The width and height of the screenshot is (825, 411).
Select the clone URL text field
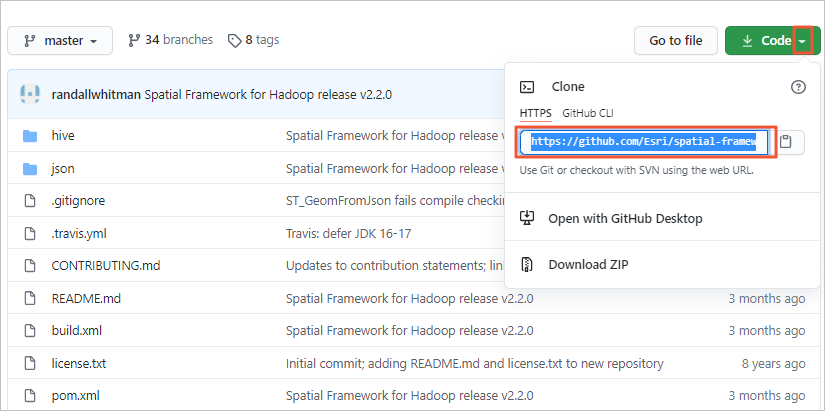647,142
